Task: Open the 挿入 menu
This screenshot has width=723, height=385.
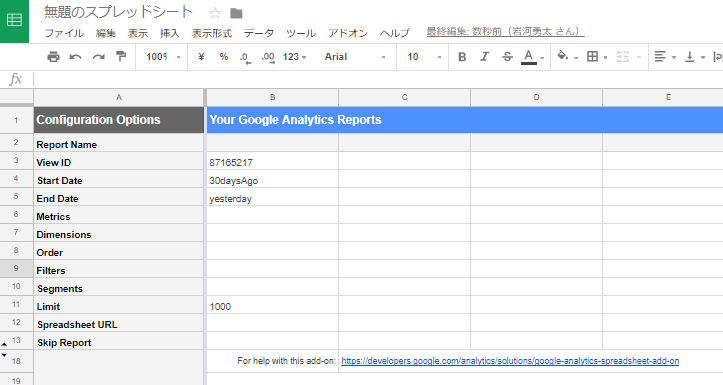Action: 170,33
